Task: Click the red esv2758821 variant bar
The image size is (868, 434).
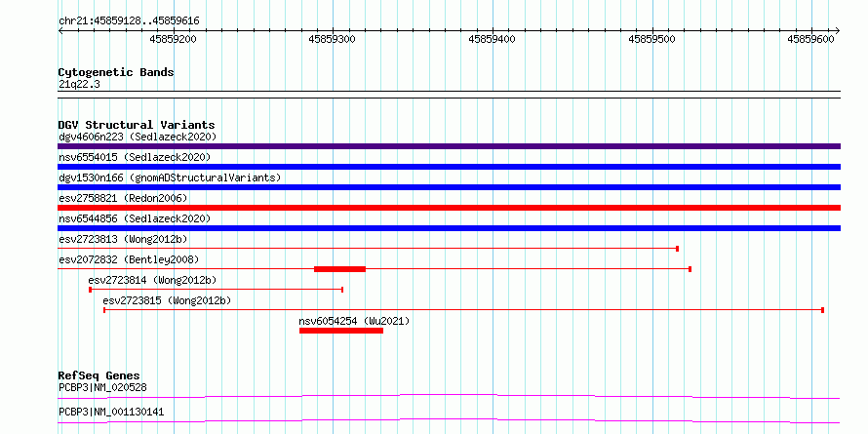Action: click(449, 208)
